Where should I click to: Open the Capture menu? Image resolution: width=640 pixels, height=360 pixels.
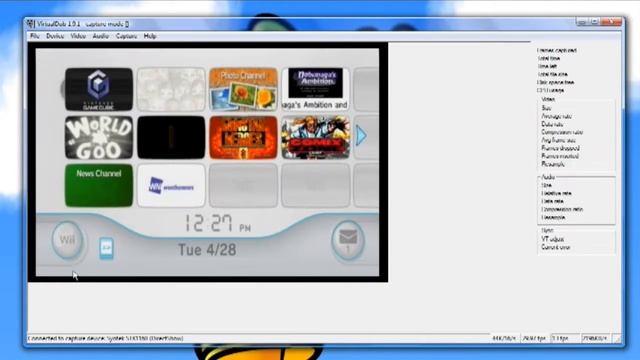127,36
